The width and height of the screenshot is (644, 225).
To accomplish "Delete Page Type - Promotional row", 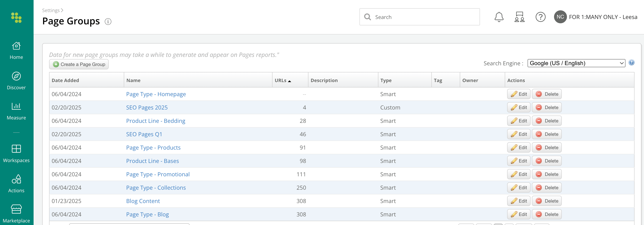I will click(x=547, y=174).
